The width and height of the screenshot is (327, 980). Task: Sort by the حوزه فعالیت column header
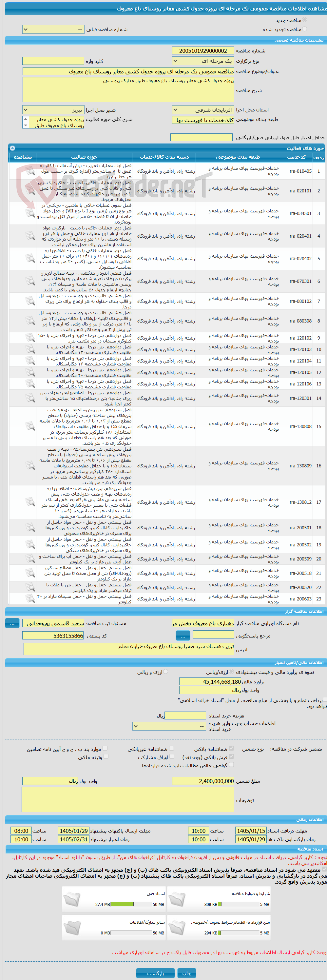tap(85, 157)
